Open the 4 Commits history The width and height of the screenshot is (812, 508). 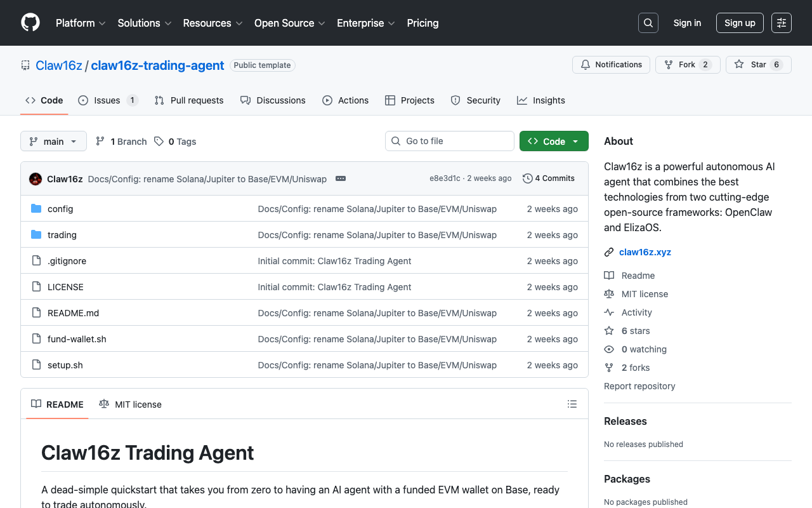(x=549, y=178)
